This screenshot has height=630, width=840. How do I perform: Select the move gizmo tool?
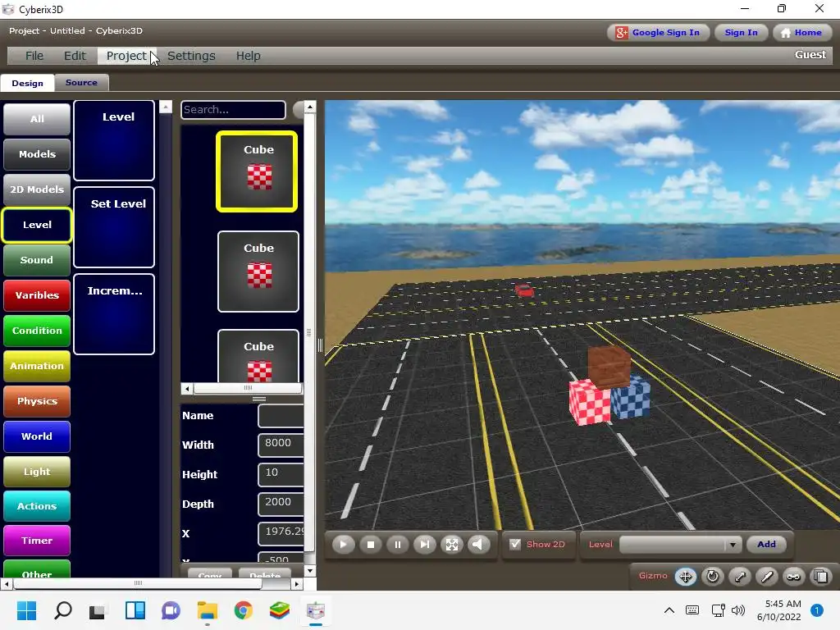(x=685, y=577)
